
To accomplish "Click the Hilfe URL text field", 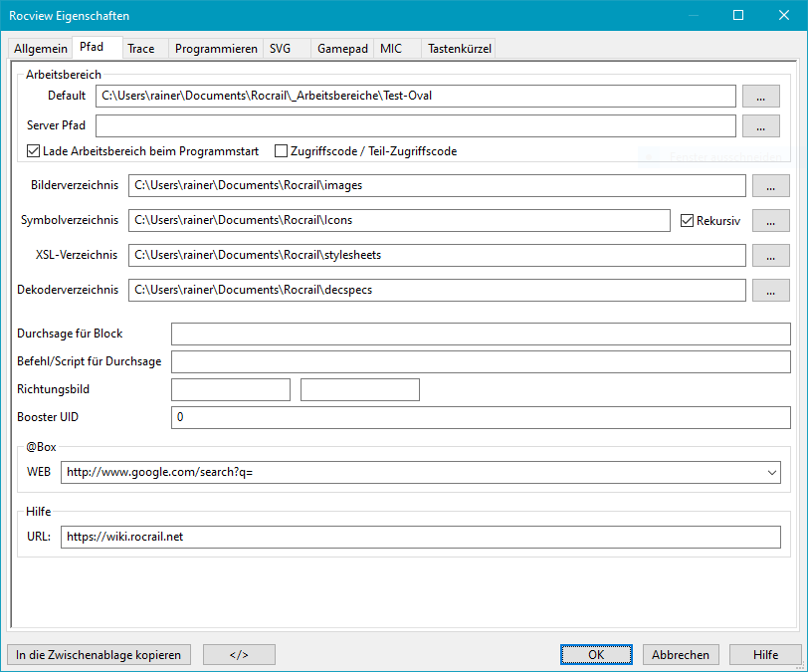I will [x=420, y=537].
